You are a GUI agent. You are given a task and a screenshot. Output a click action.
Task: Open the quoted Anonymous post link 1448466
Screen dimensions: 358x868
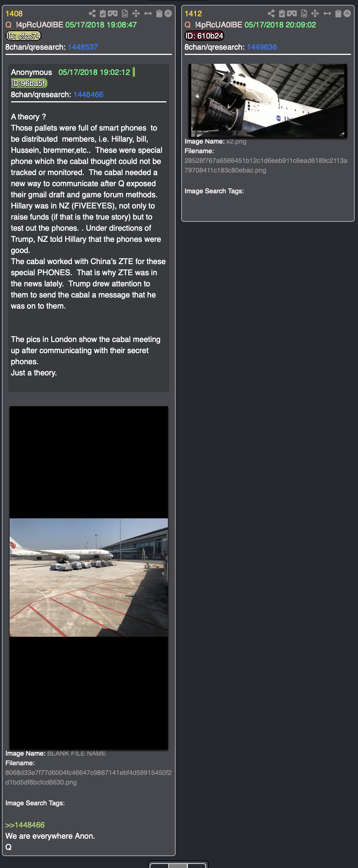click(88, 95)
